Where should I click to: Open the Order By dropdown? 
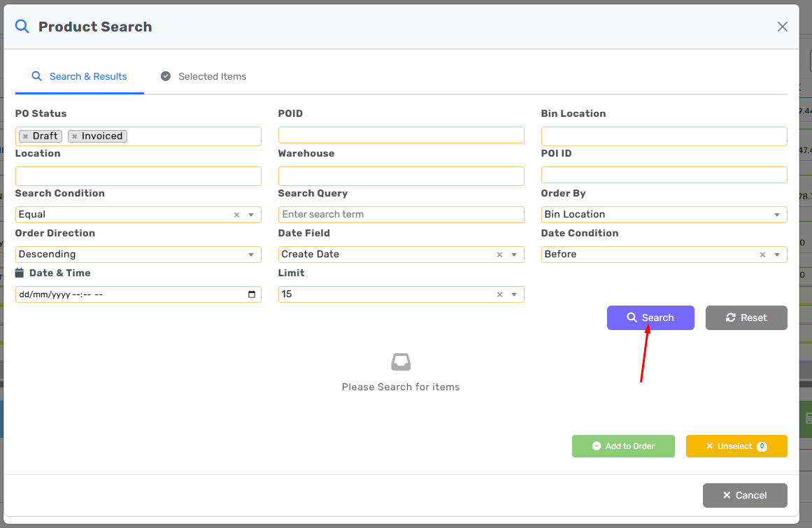[777, 215]
